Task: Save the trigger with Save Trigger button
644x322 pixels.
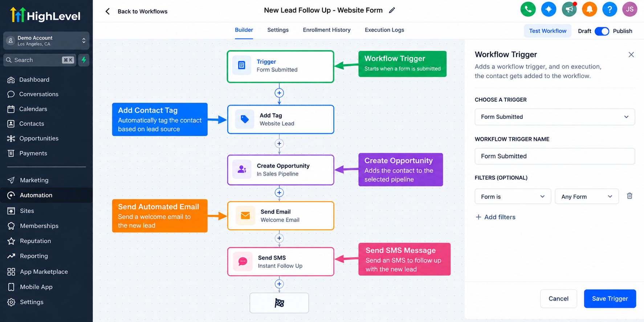Action: 610,298
